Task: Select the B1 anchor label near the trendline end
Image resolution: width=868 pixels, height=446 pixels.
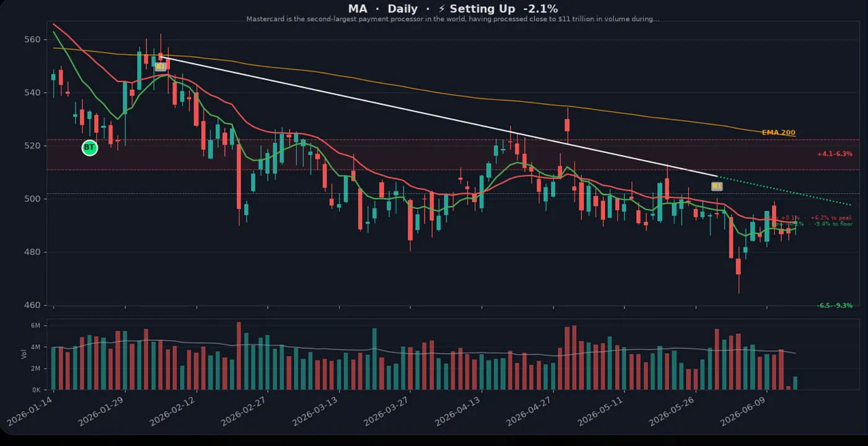Action: coord(717,185)
